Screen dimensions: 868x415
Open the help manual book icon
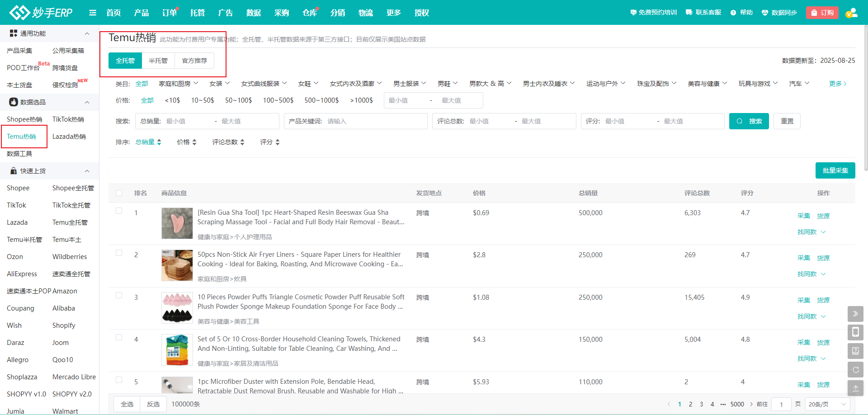pyautogui.click(x=855, y=351)
